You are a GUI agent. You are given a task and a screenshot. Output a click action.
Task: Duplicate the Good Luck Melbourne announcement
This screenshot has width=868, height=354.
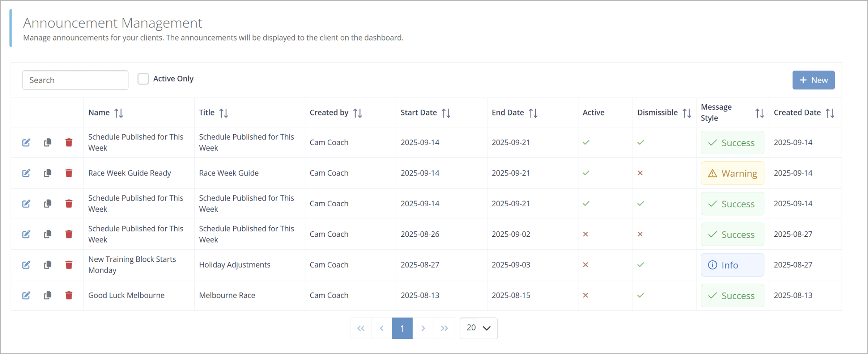(47, 295)
